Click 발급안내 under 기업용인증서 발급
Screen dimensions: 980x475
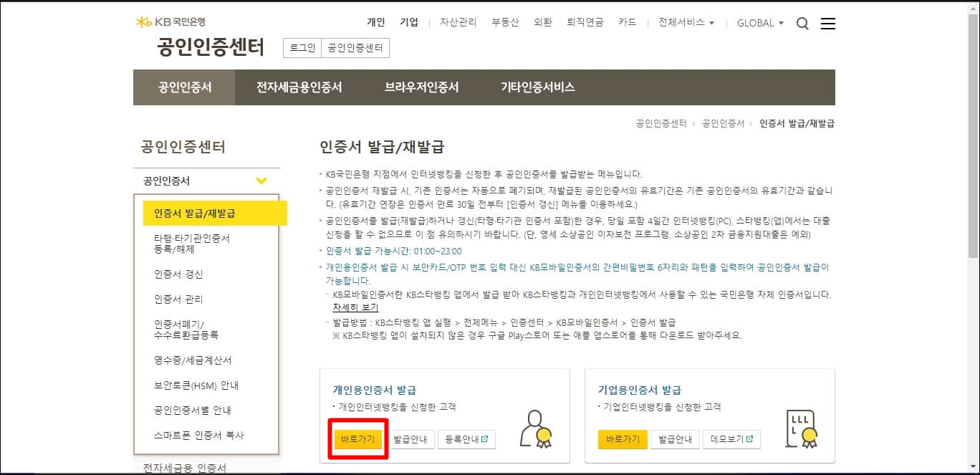point(675,439)
